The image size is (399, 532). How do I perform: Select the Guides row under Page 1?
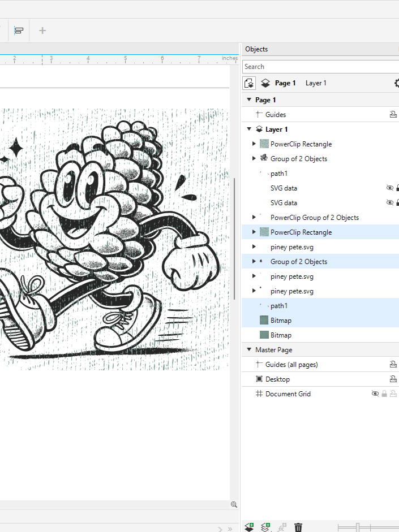[x=320, y=115]
